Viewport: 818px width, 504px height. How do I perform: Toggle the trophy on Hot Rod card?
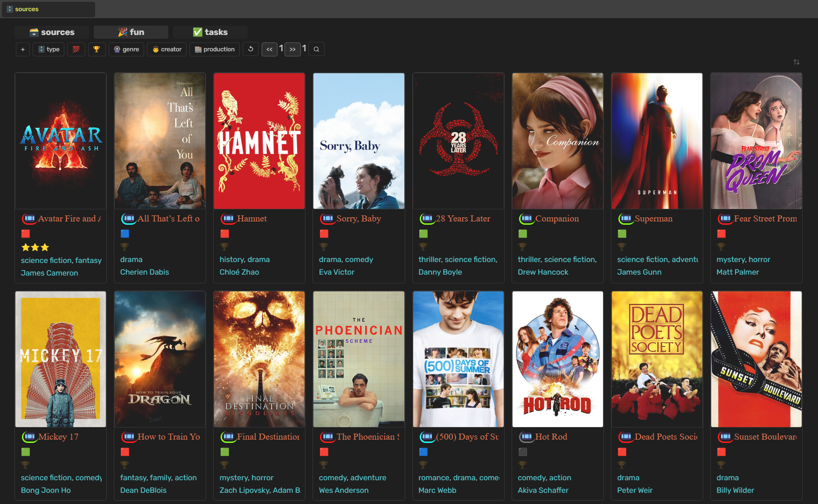522,465
